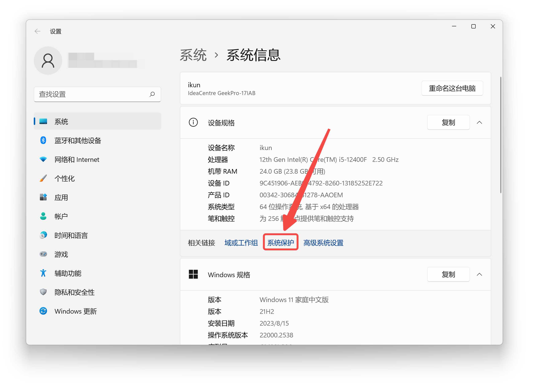533x392 pixels.
Task: Click the user profile avatar icon
Action: (x=48, y=60)
